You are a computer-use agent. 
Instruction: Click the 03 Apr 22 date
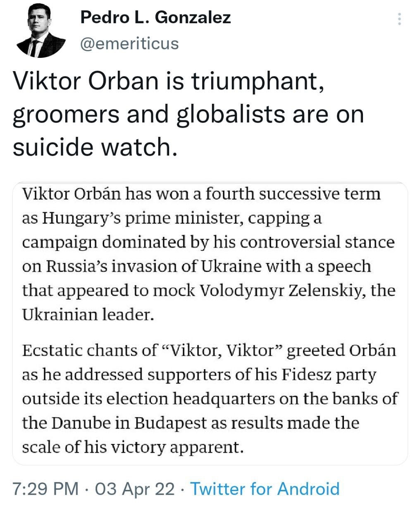click(135, 489)
